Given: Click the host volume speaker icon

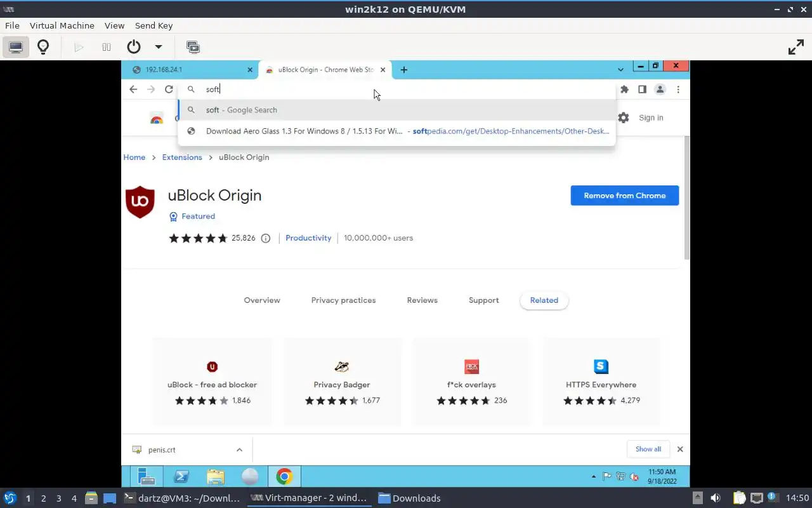Looking at the screenshot, I should click(x=715, y=498).
